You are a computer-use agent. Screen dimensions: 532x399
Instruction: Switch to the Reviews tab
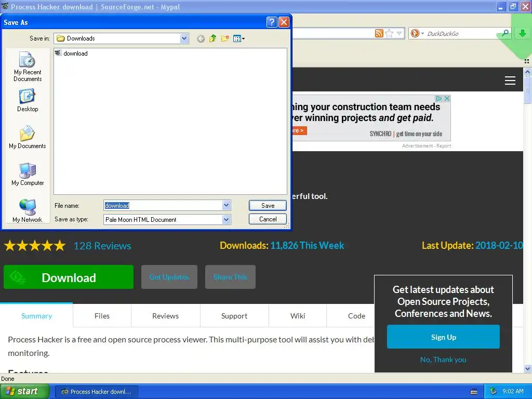(x=166, y=316)
